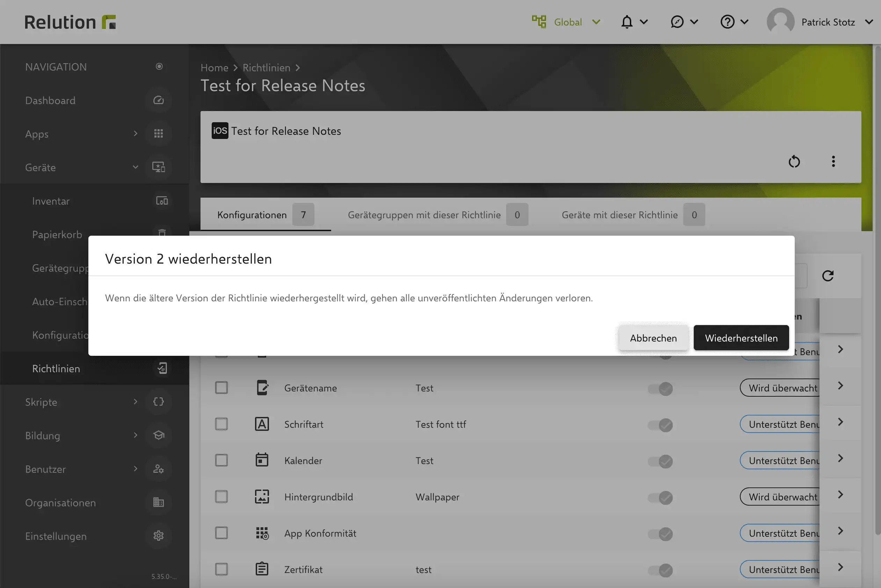Click the Hintergrundbild wallpaper icon
This screenshot has height=588, width=881.
tap(262, 497)
